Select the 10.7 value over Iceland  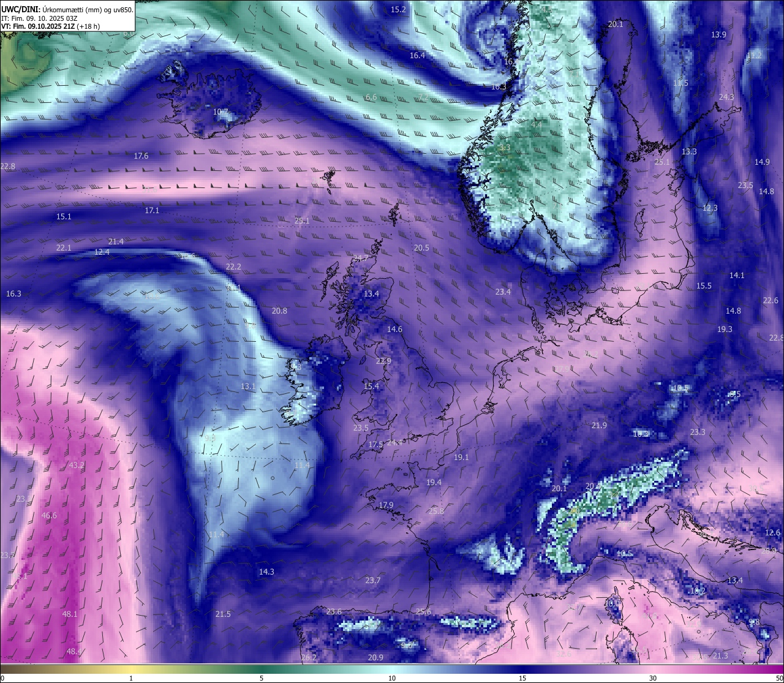pos(221,112)
